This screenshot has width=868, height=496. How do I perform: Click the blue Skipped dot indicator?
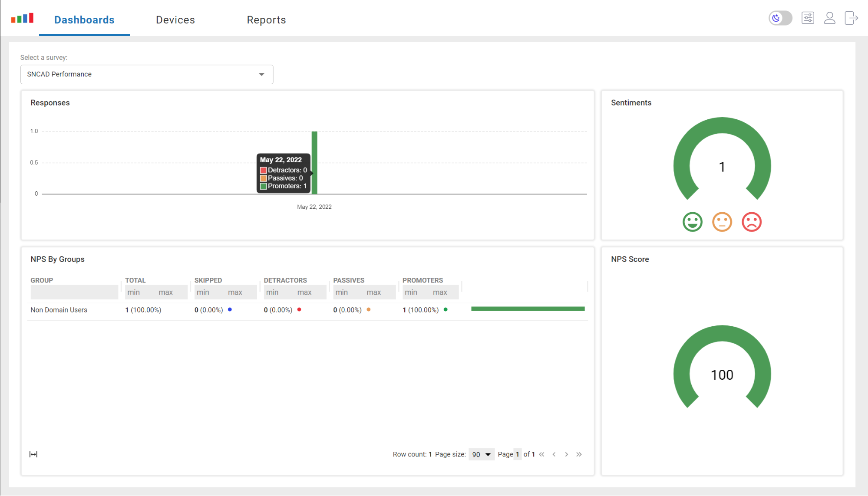point(230,309)
